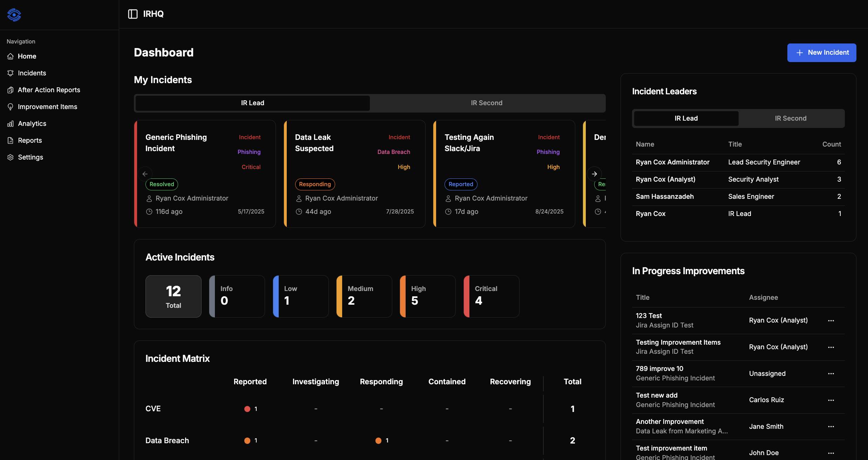Click the IRHQ eye logo in top corner
Viewport: 868px width, 460px height.
(14, 15)
